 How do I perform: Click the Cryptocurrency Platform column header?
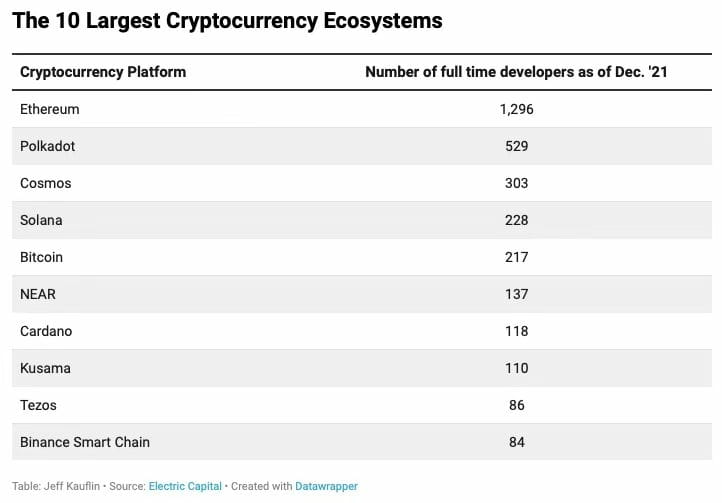(x=103, y=72)
